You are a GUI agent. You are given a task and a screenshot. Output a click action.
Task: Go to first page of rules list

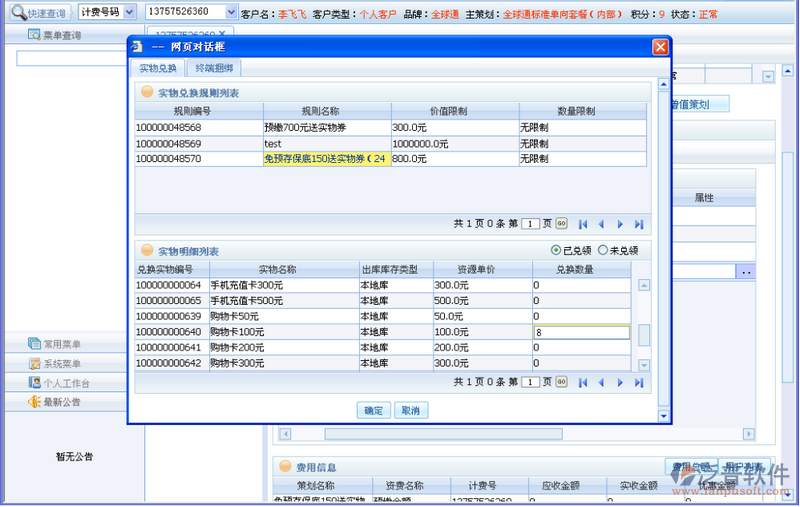[x=583, y=224]
